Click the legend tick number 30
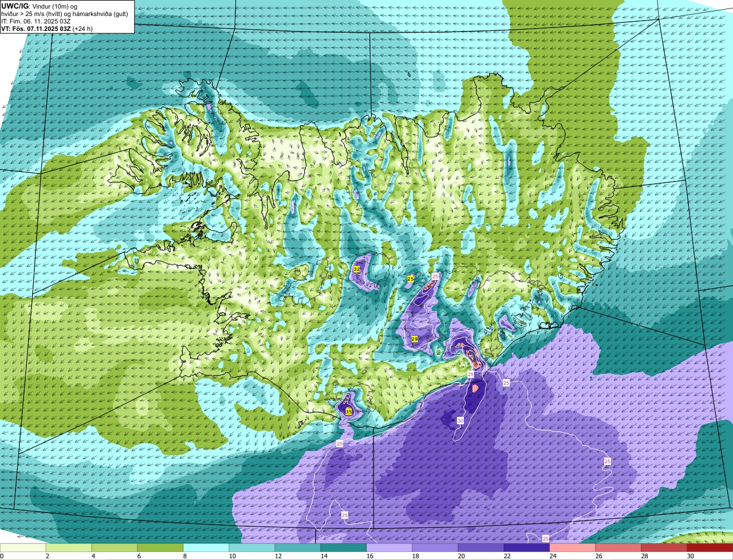This screenshot has width=733, height=560. pyautogui.click(x=691, y=556)
